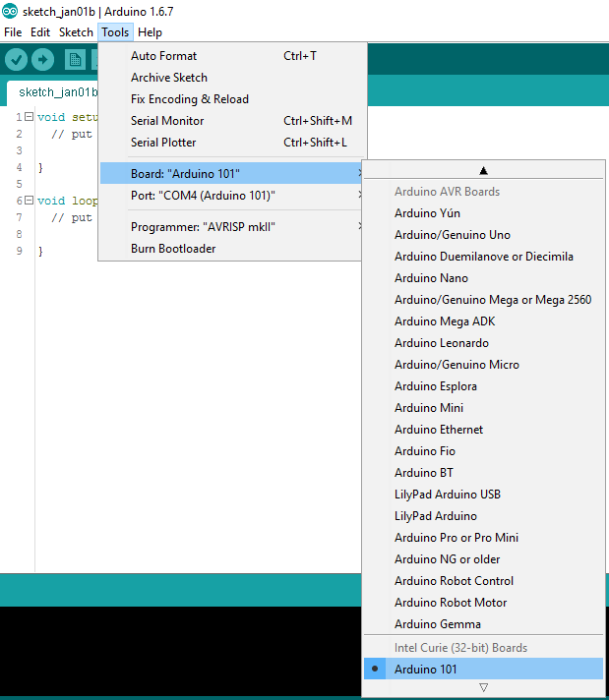Click the Upload arrow toolbar icon
Screen dimensions: 609x700
coord(43,59)
